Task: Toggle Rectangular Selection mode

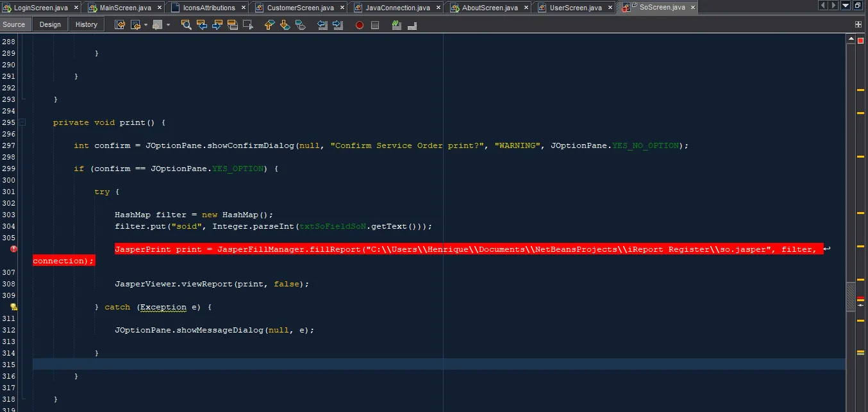Action: coord(248,25)
